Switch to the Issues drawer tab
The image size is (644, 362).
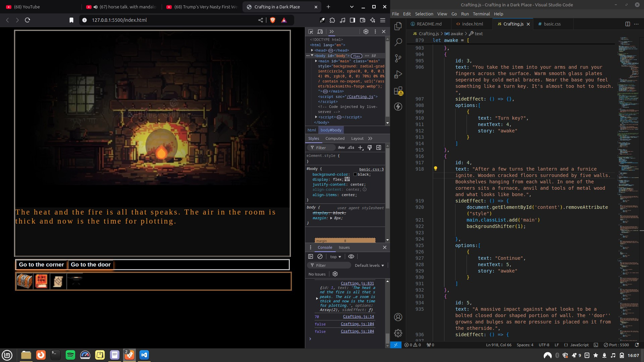tap(344, 247)
